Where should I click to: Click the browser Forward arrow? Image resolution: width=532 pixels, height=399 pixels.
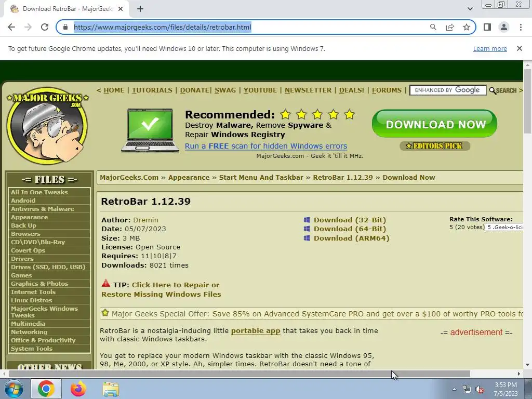click(x=28, y=27)
